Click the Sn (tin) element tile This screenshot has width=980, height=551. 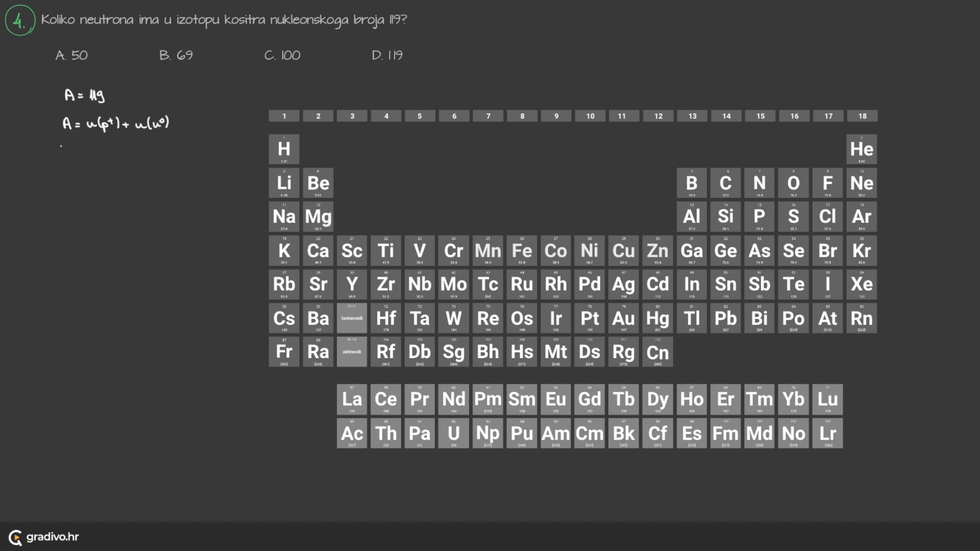pos(725,284)
